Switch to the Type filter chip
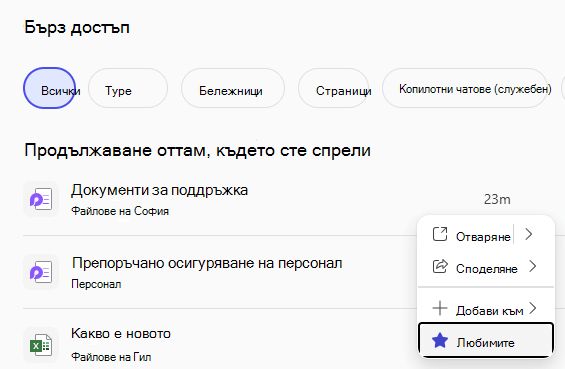565x369 pixels. pos(128,88)
